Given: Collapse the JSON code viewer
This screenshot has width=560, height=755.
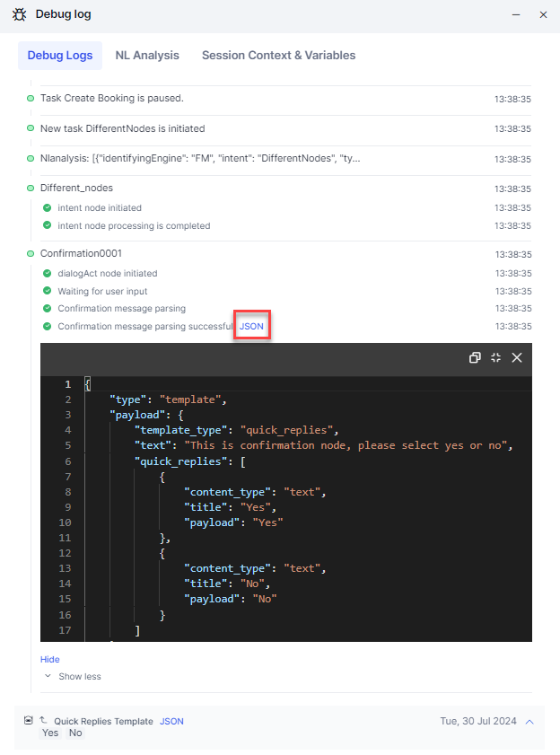Looking at the screenshot, I should 495,357.
